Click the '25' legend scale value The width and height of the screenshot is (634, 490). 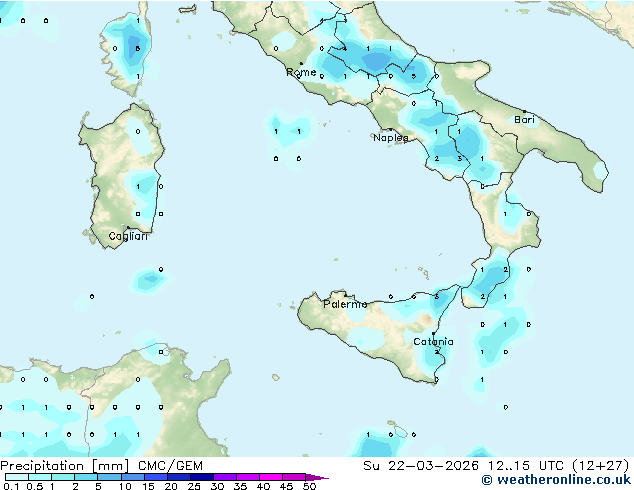[x=194, y=486]
